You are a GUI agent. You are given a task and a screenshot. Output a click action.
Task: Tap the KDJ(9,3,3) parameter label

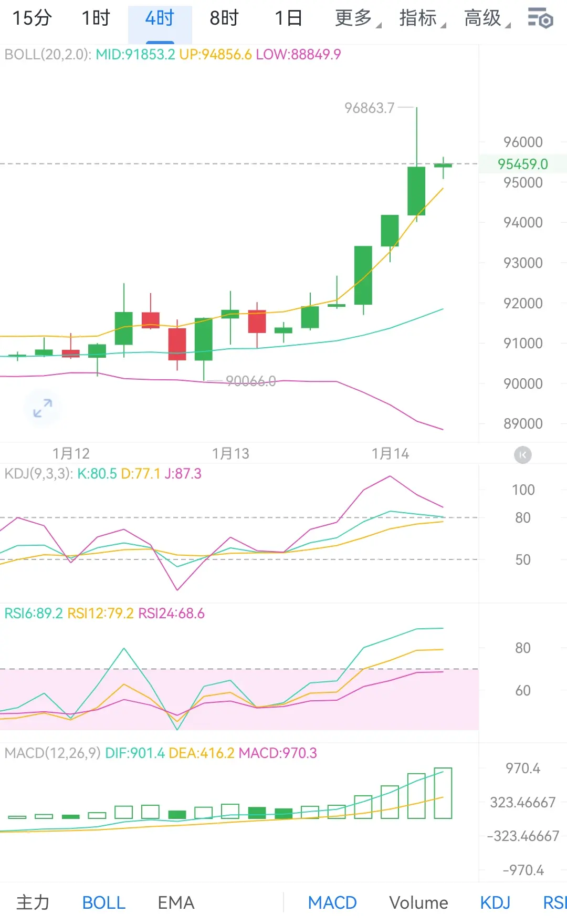coord(38,474)
